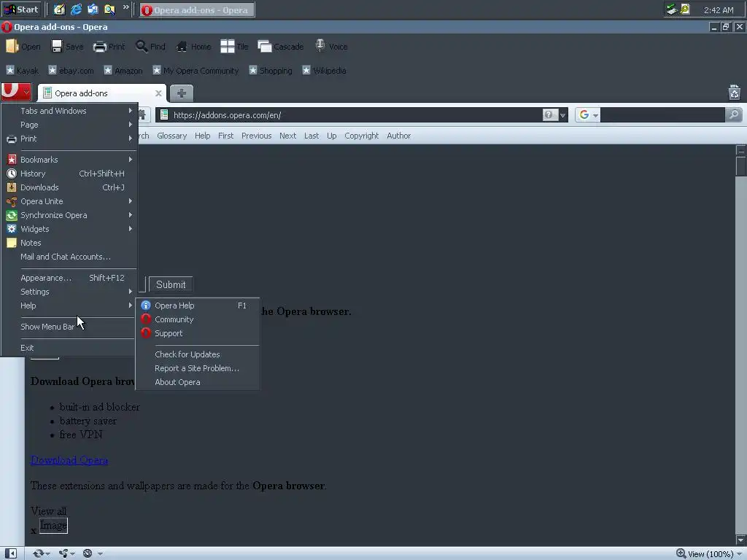Open the My Opera Community bookmark

pos(196,71)
